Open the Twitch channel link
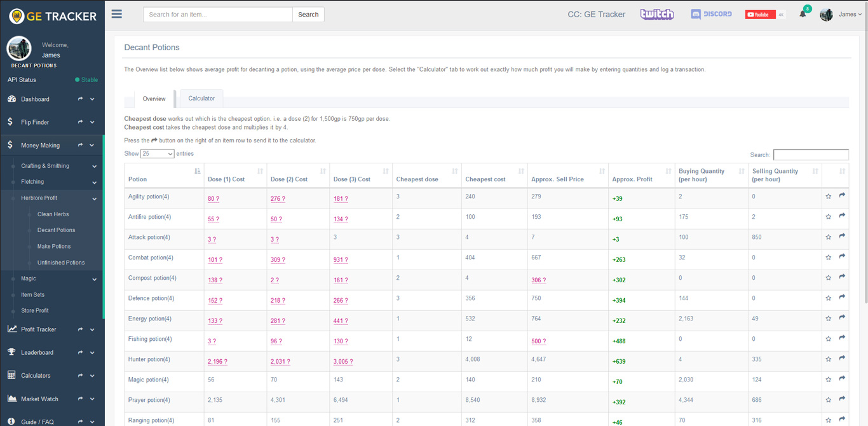Viewport: 868px width, 426px height. [656, 14]
